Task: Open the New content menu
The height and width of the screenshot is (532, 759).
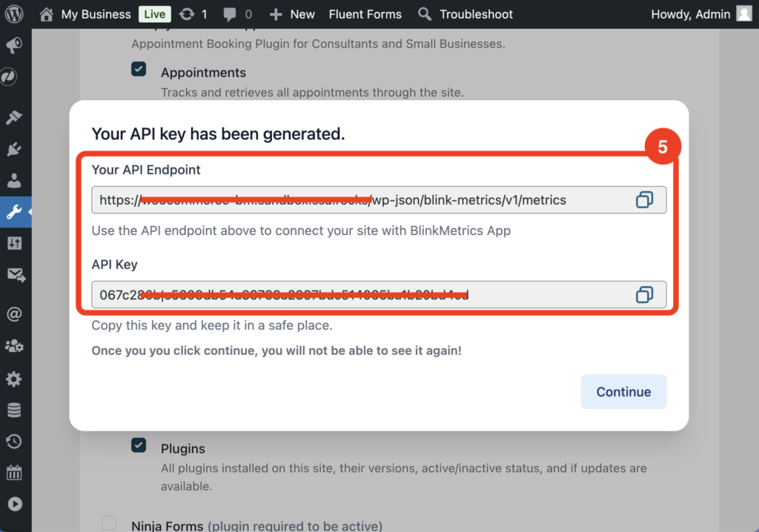Action: click(292, 14)
